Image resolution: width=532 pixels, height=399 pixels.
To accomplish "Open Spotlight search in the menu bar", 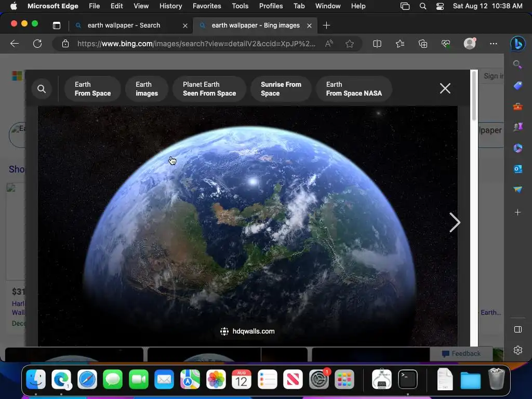I will (x=423, y=6).
